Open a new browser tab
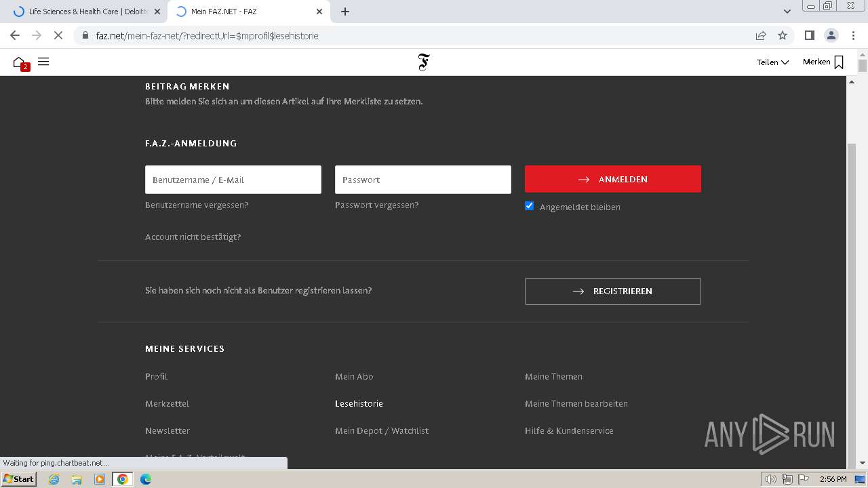868x488 pixels. tap(345, 12)
